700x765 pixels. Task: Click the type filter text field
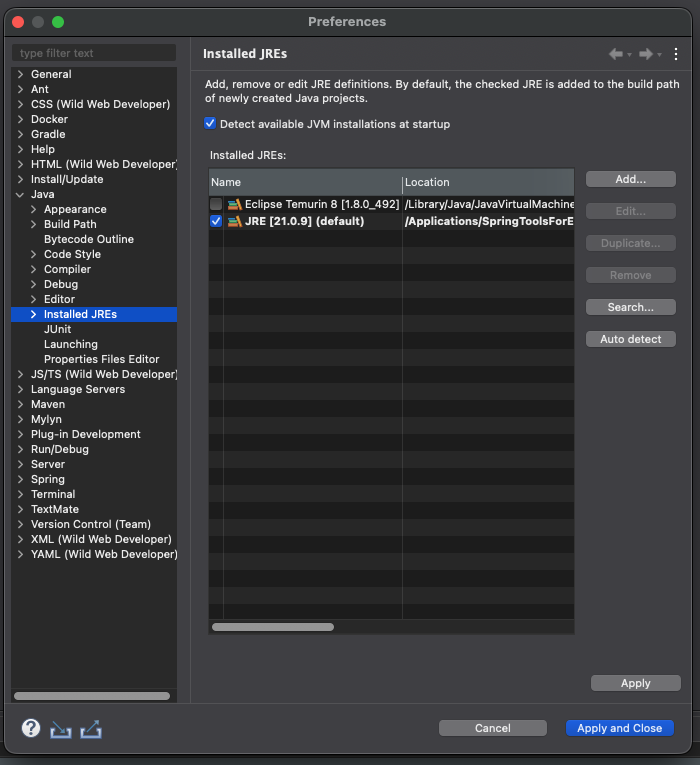(94, 53)
